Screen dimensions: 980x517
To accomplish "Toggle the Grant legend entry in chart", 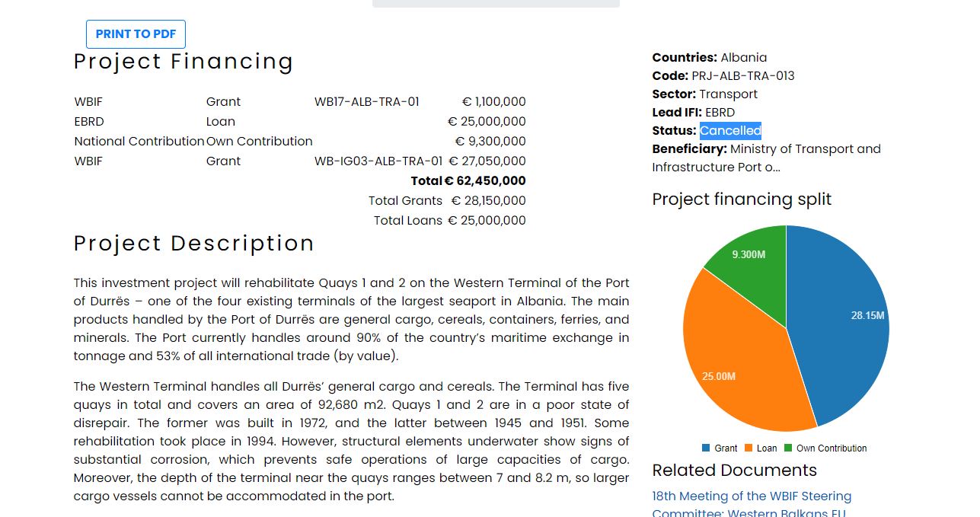I will click(x=720, y=448).
